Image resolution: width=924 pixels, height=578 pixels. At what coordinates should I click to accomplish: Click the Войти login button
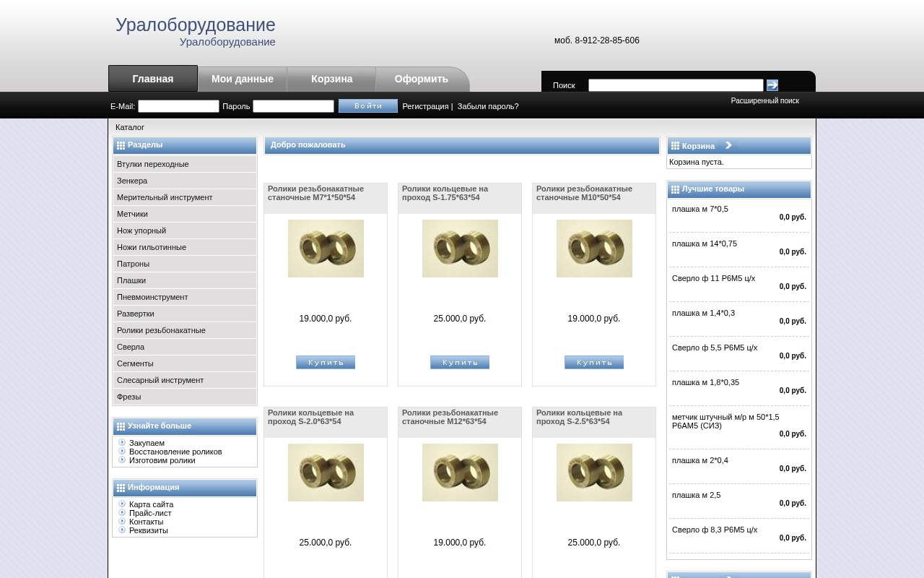[x=368, y=105]
